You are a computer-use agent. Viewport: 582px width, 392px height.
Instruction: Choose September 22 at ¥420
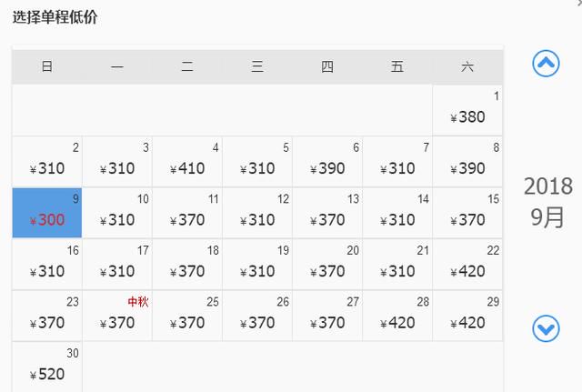pos(467,265)
